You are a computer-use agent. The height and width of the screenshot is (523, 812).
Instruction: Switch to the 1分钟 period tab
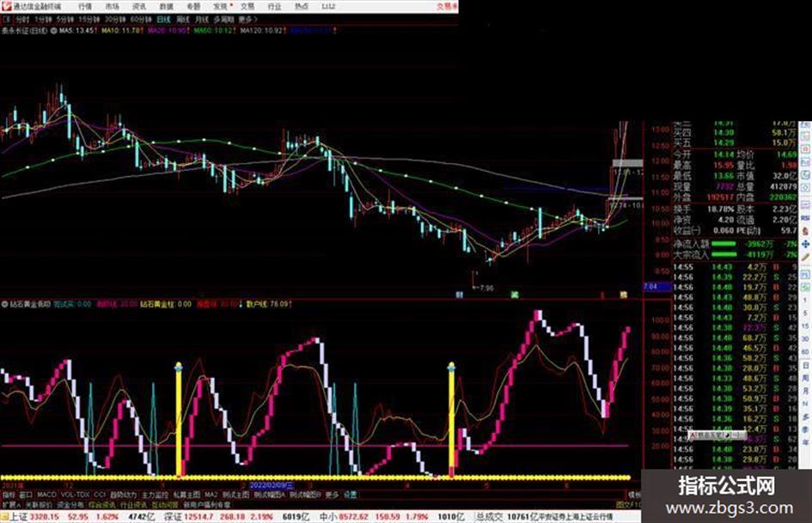[x=44, y=19]
